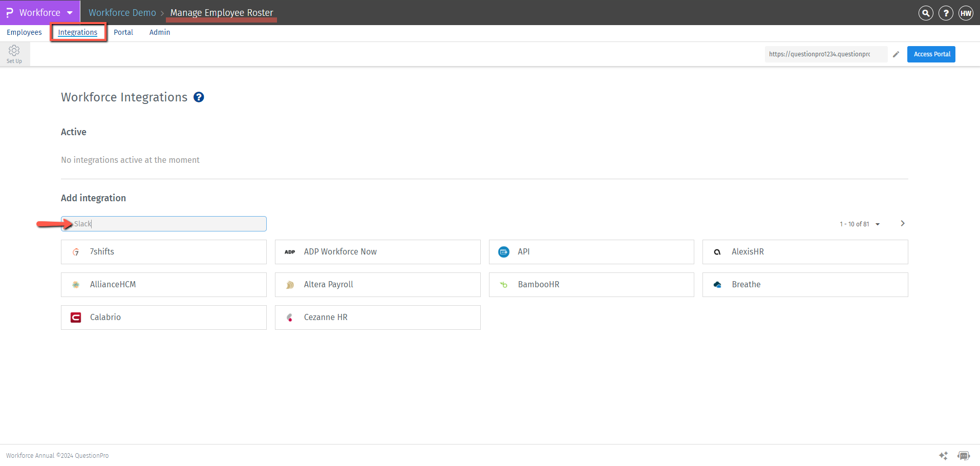Click the API integration icon
This screenshot has height=466, width=980.
pyautogui.click(x=504, y=252)
